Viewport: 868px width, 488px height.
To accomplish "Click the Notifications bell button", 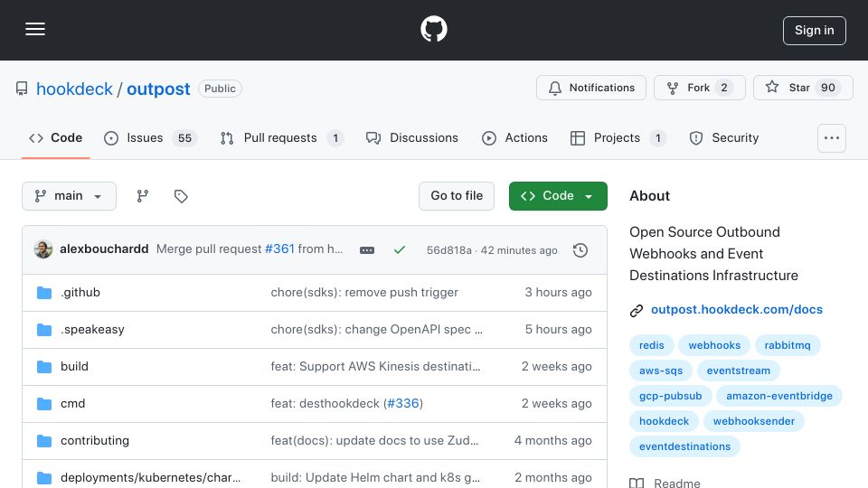I will point(591,88).
